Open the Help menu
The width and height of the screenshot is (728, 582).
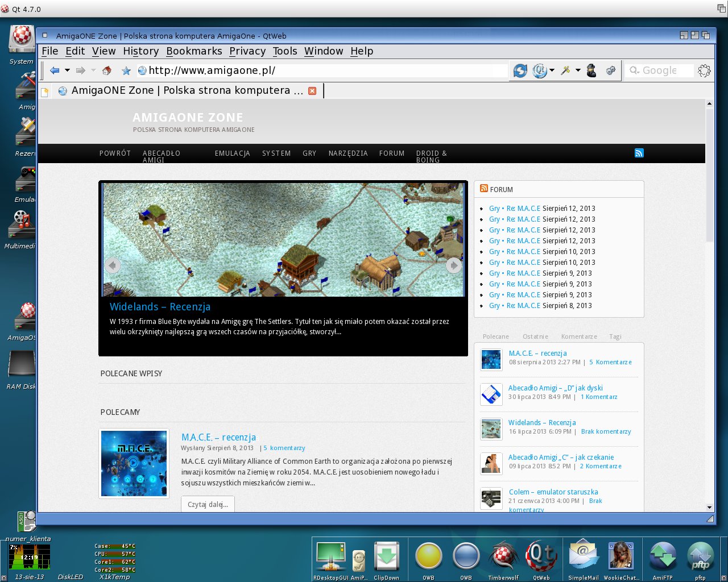[362, 51]
